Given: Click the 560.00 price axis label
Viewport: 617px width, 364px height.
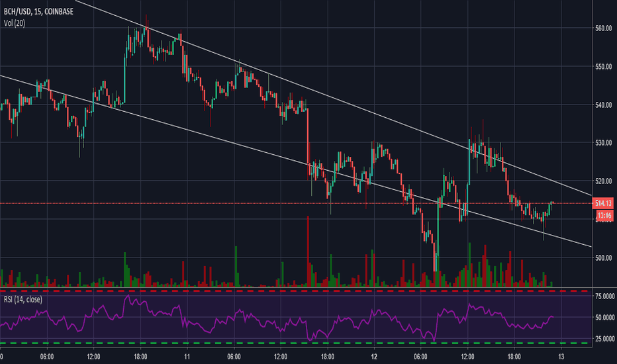Looking at the screenshot, I should pos(604,28).
